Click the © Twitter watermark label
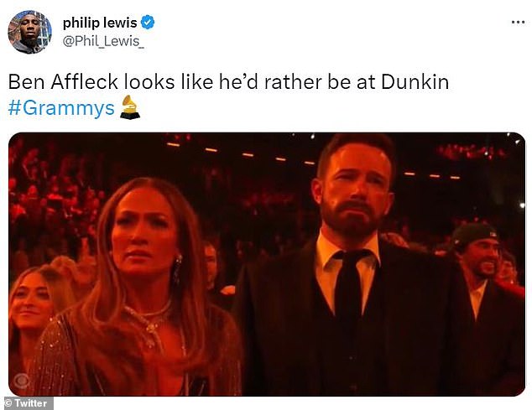Screen dimensions: 532x410 [x=27, y=403]
